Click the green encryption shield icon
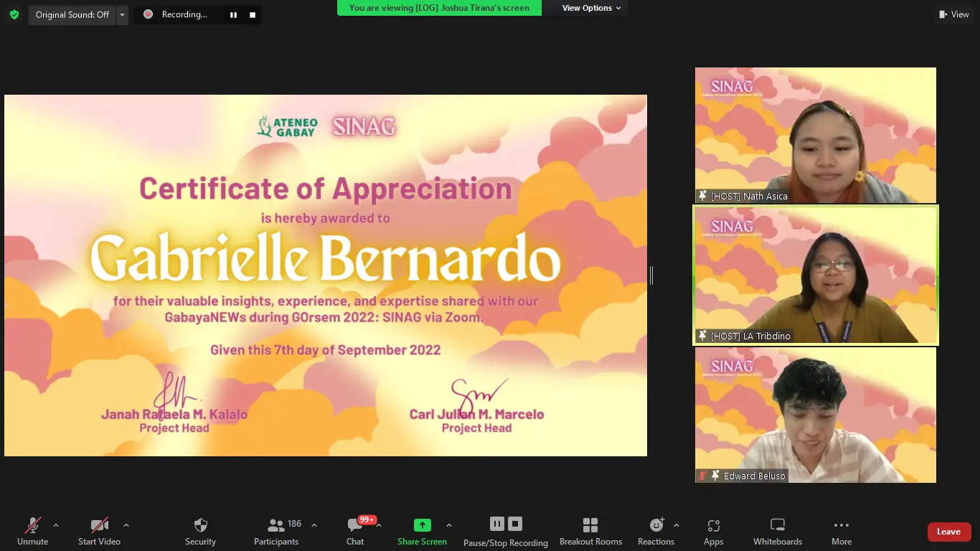 14,14
